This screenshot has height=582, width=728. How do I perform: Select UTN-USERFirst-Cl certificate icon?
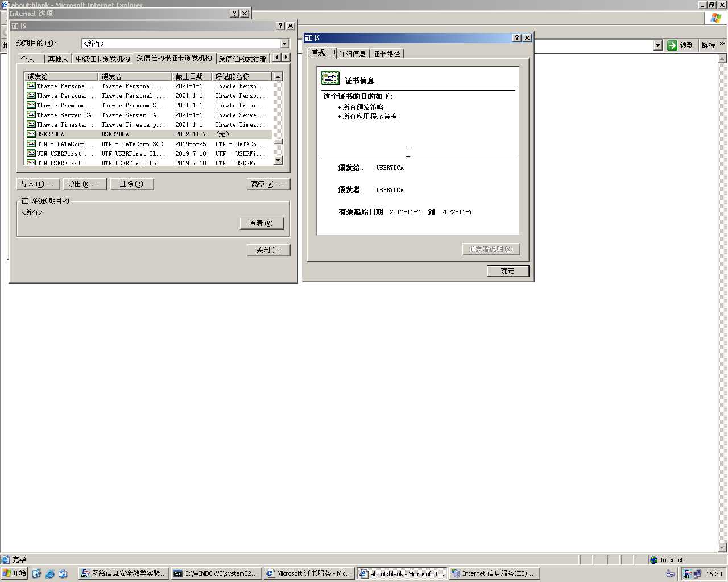[31, 153]
